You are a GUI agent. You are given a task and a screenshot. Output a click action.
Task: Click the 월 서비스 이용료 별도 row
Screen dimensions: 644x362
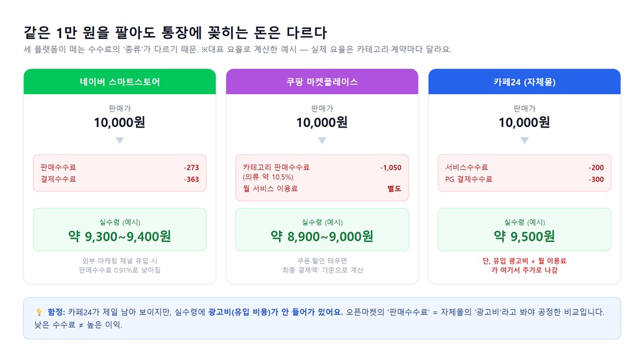coord(322,189)
